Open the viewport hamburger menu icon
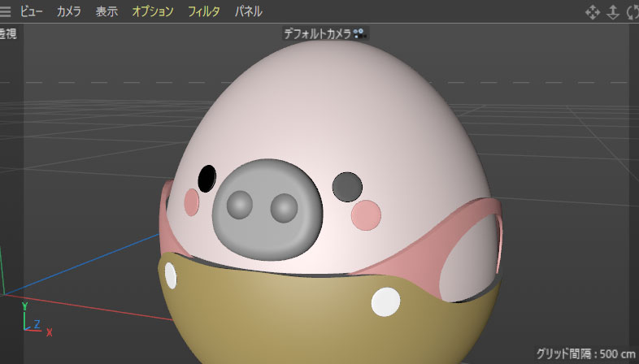 click(6, 11)
